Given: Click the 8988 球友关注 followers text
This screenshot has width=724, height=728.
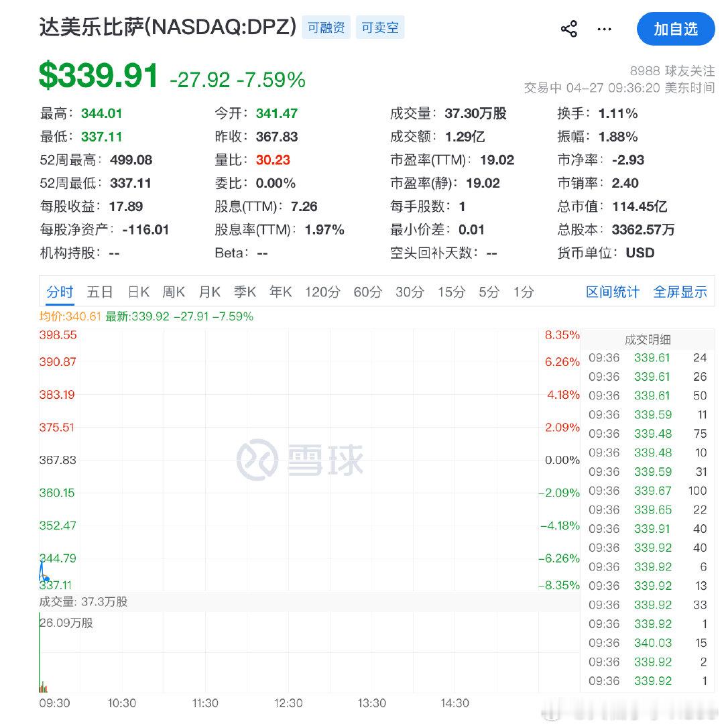Looking at the screenshot, I should pyautogui.click(x=672, y=70).
